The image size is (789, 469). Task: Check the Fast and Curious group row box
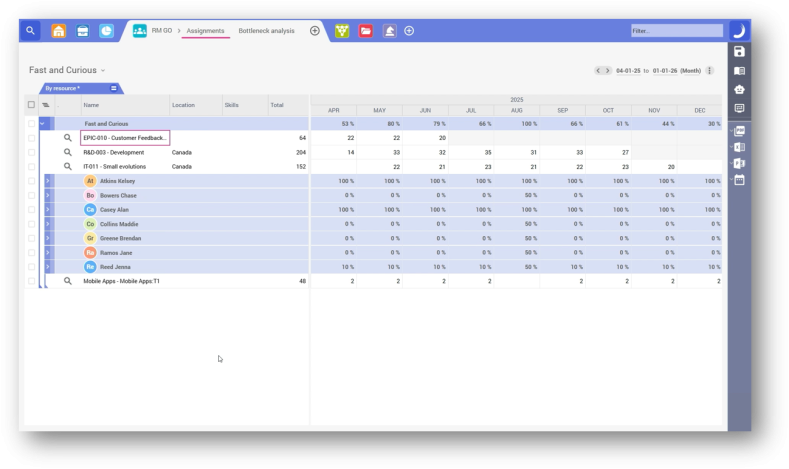31,124
